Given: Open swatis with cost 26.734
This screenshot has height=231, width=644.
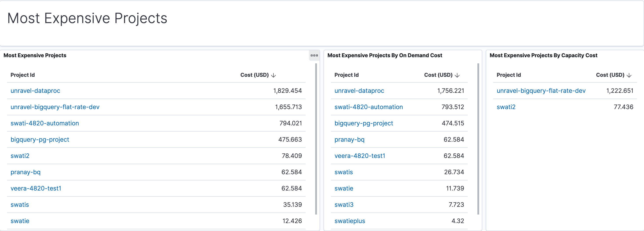Looking at the screenshot, I should pos(344,172).
